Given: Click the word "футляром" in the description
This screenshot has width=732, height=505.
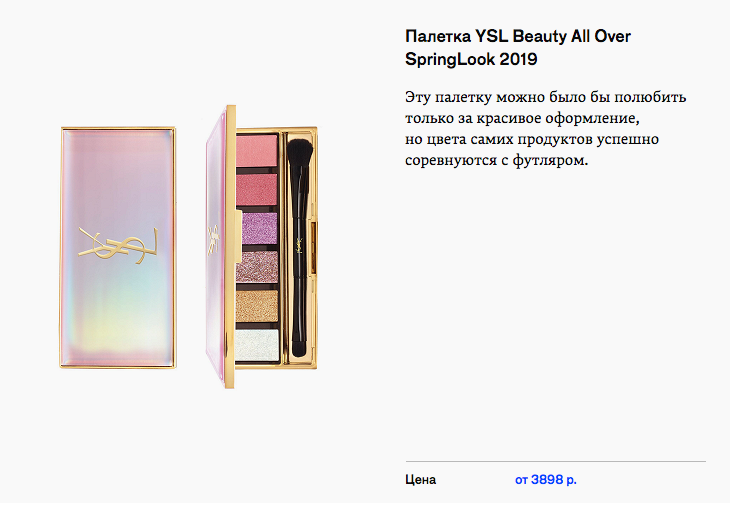Looking at the screenshot, I should [548, 161].
